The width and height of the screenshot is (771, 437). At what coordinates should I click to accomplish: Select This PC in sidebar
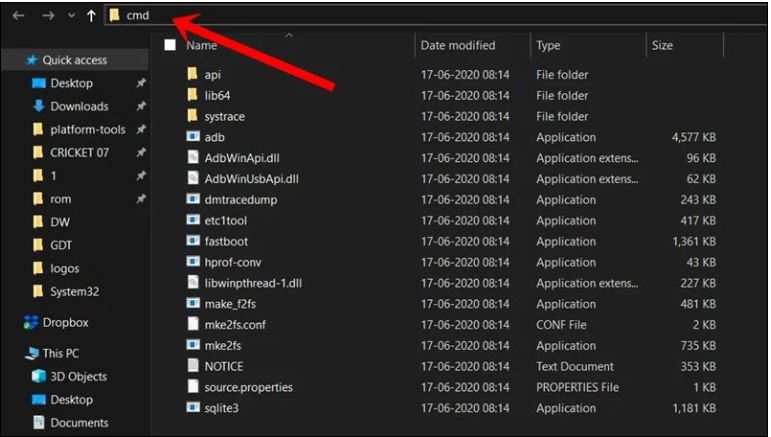[60, 353]
